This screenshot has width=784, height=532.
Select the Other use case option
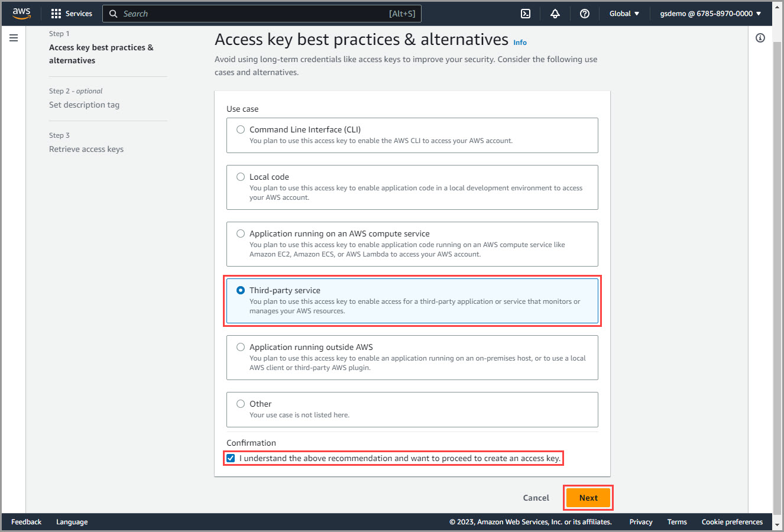241,404
